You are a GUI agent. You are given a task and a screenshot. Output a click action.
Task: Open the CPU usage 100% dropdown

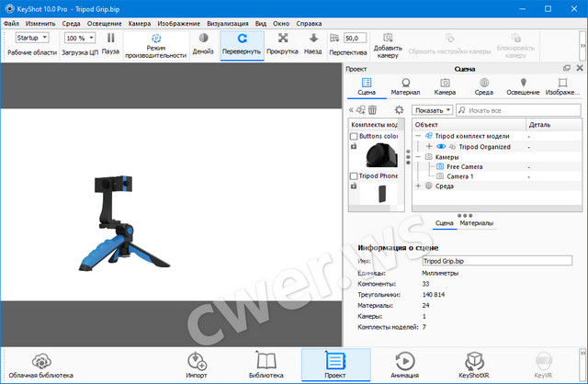point(79,38)
